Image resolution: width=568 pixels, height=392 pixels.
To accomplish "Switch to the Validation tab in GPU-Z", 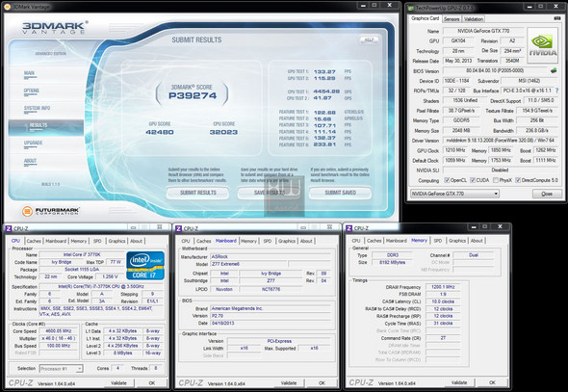I will [x=474, y=19].
